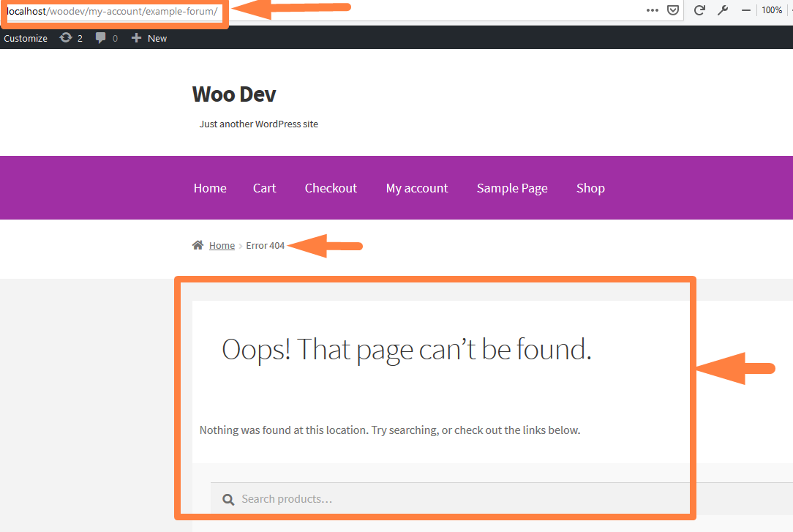Screen dimensions: 793x532
Task: Click the zoom out minus button
Action: click(746, 10)
